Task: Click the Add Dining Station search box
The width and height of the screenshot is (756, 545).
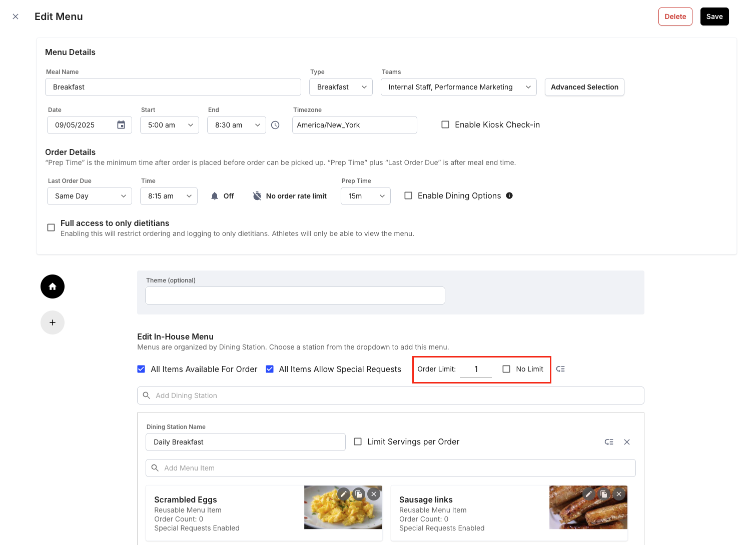Action: click(391, 395)
